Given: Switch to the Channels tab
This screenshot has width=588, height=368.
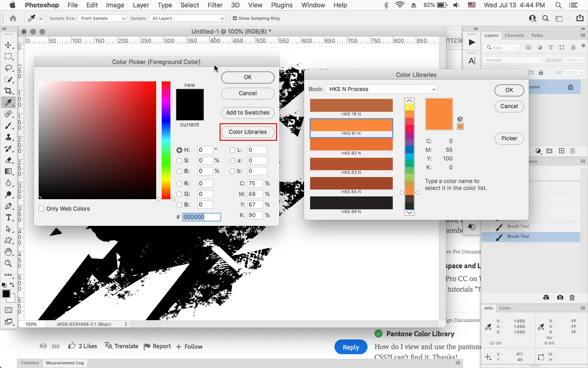Looking at the screenshot, I should tap(514, 35).
